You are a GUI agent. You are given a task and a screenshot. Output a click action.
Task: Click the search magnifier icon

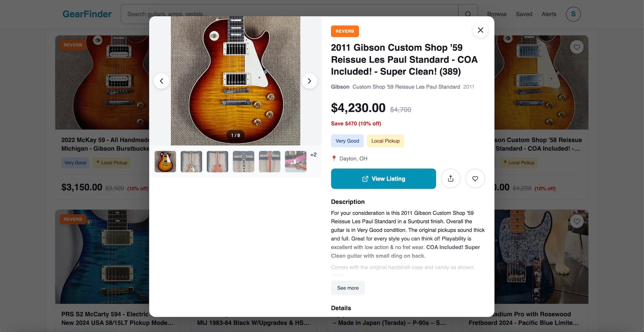click(x=468, y=14)
